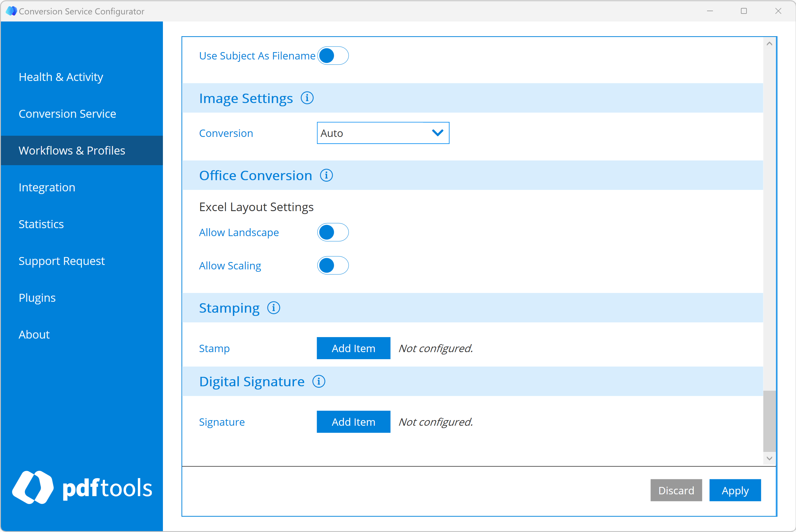Discard the pending changes
Screen dimensions: 796x532
(676, 490)
